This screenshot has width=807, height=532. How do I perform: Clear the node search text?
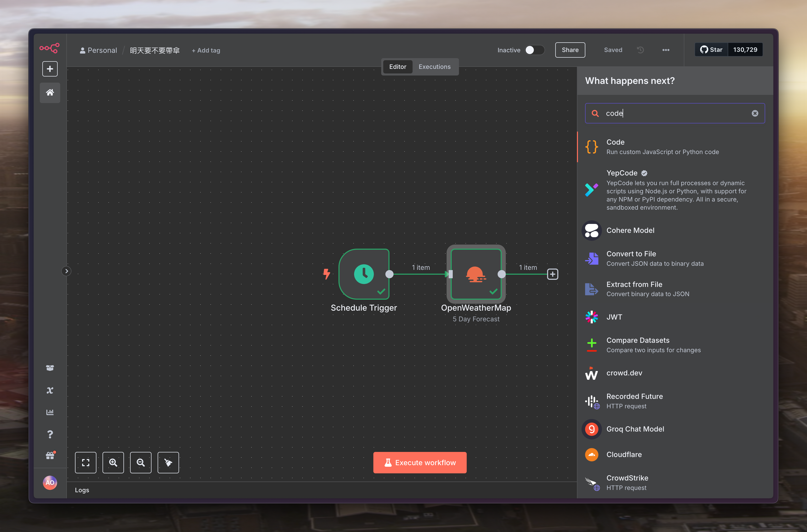click(755, 113)
